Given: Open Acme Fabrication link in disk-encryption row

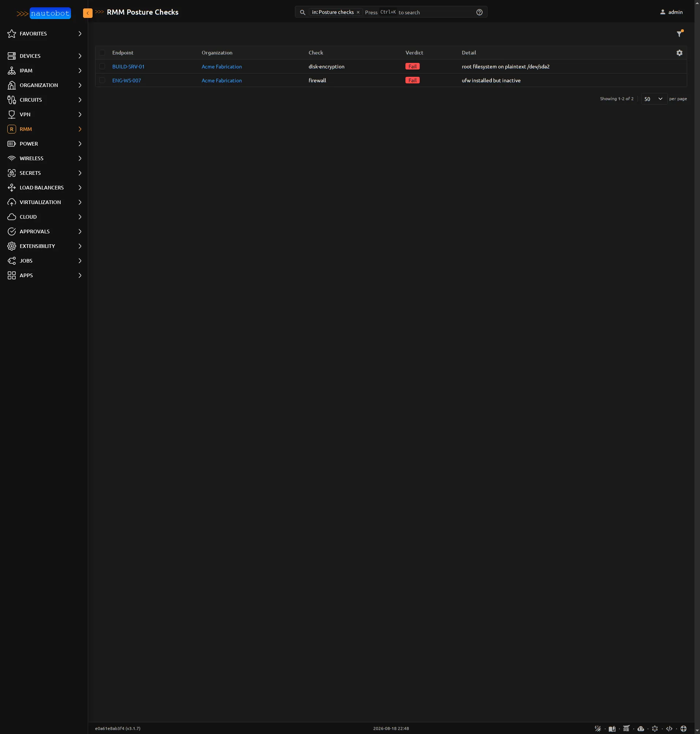Looking at the screenshot, I should pyautogui.click(x=222, y=67).
